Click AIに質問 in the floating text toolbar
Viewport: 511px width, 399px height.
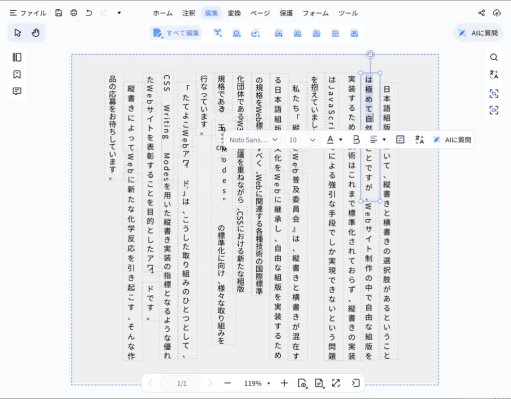(452, 140)
